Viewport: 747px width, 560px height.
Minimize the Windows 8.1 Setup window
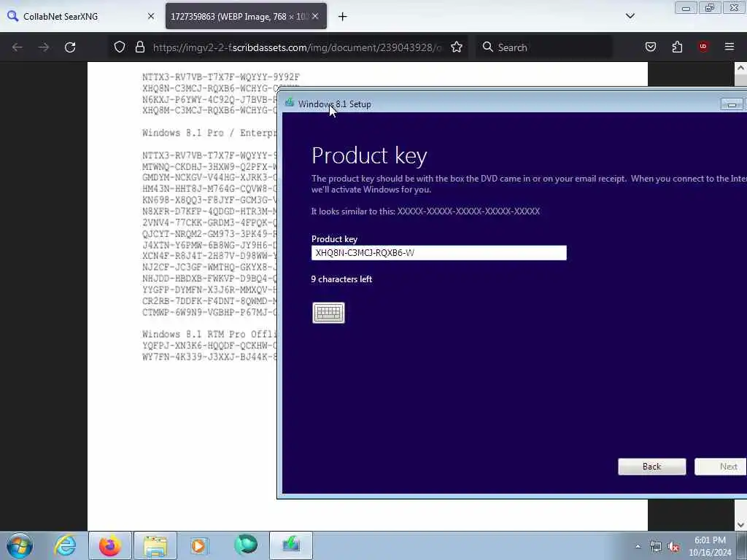point(731,104)
